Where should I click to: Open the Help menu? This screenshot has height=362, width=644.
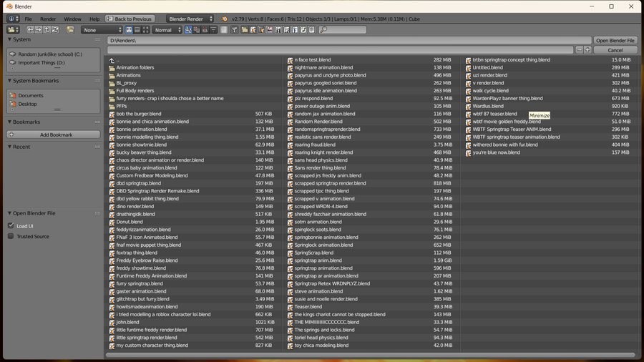[94, 19]
